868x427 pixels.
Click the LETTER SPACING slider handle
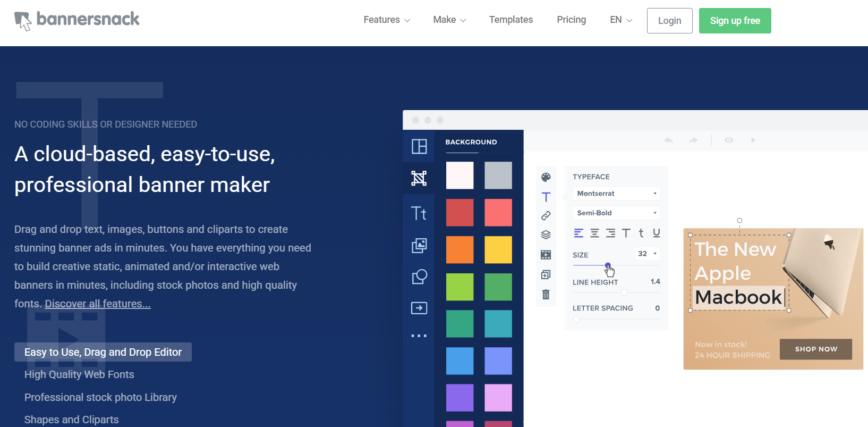(576, 319)
